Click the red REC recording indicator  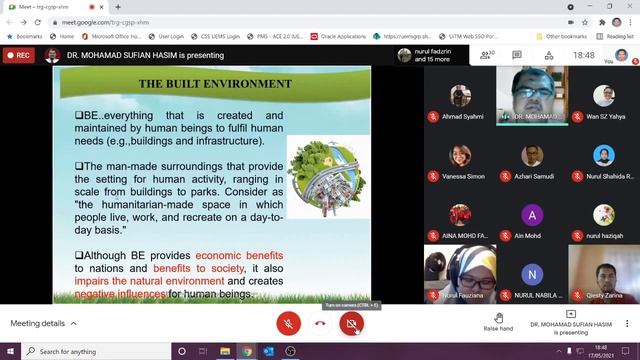[x=19, y=55]
